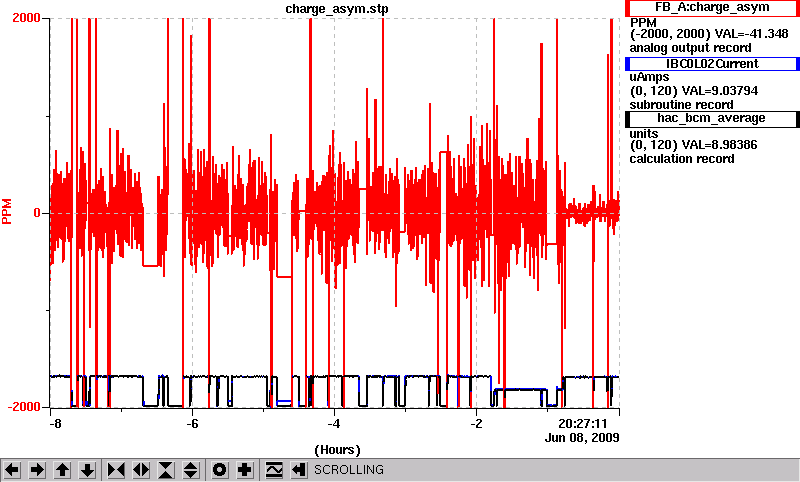Shift the plot up with the up arrow
This screenshot has width=800, height=482.
(63, 470)
